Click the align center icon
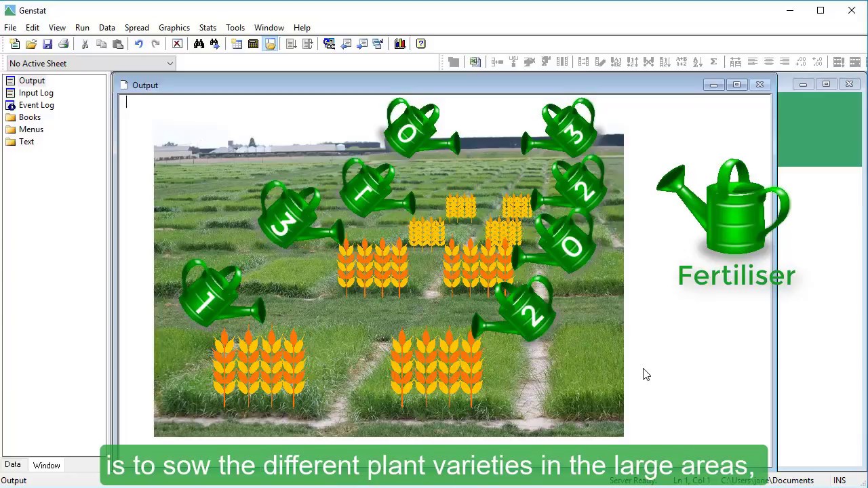The image size is (868, 488). click(768, 62)
